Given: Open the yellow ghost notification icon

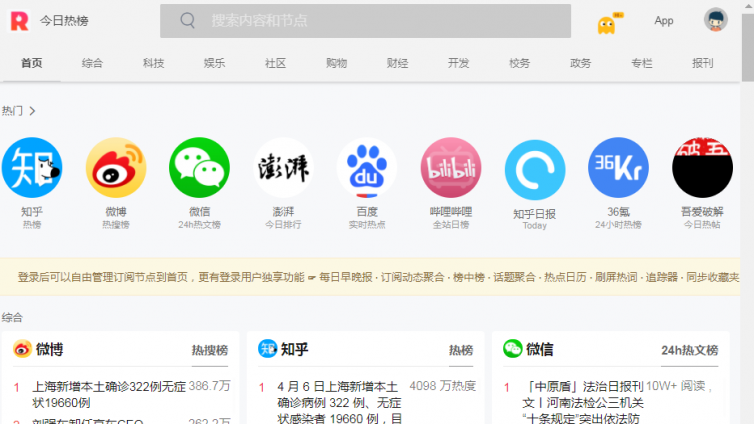Looking at the screenshot, I should (609, 24).
